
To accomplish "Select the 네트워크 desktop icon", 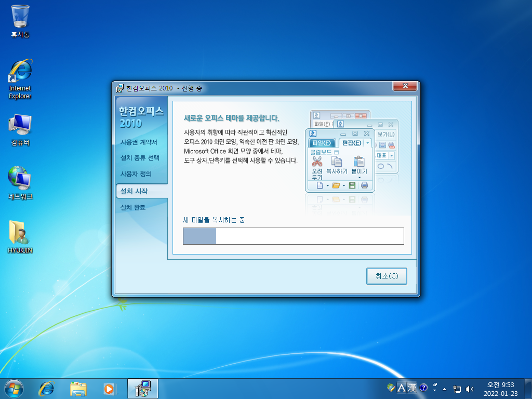I will (20, 183).
